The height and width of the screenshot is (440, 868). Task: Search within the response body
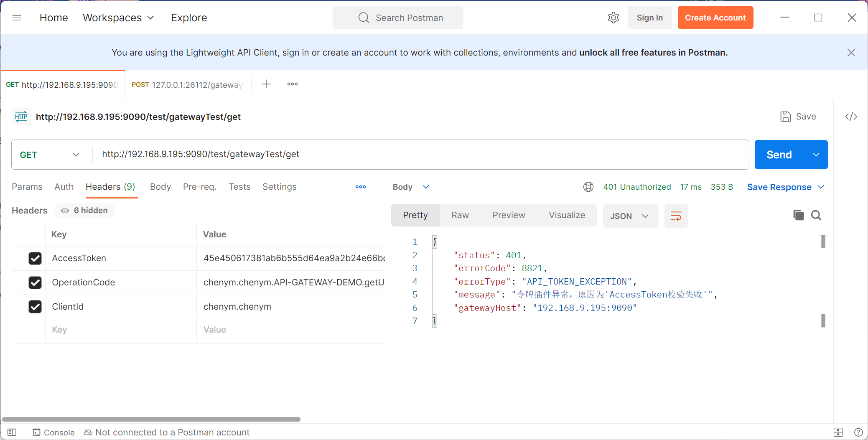[816, 215]
